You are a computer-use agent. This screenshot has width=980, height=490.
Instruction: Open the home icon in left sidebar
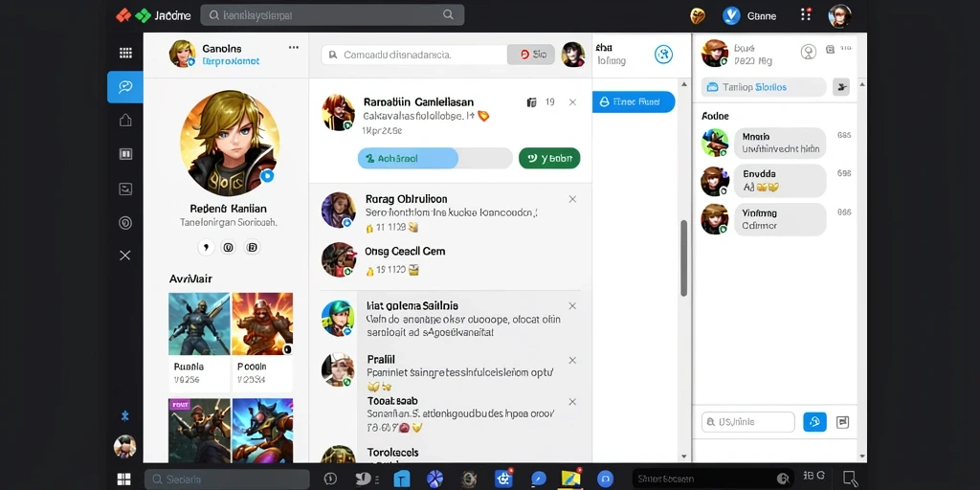[x=125, y=120]
